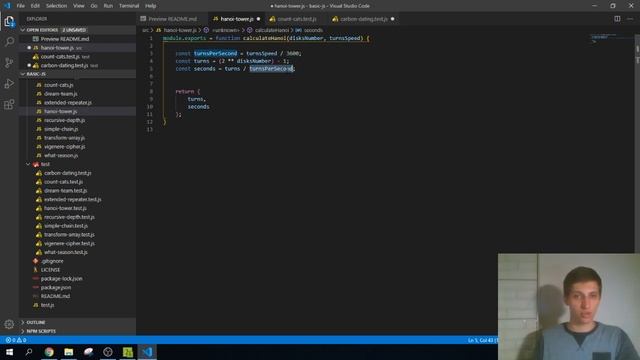Screen dimensions: 640x360
Task: Open the File menu
Action: [20, 6]
